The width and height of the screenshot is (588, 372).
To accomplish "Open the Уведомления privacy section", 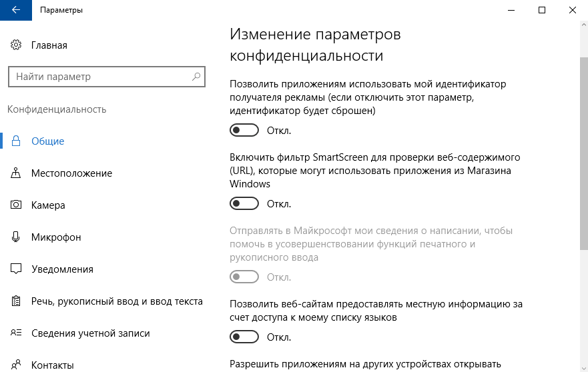I will 62,269.
